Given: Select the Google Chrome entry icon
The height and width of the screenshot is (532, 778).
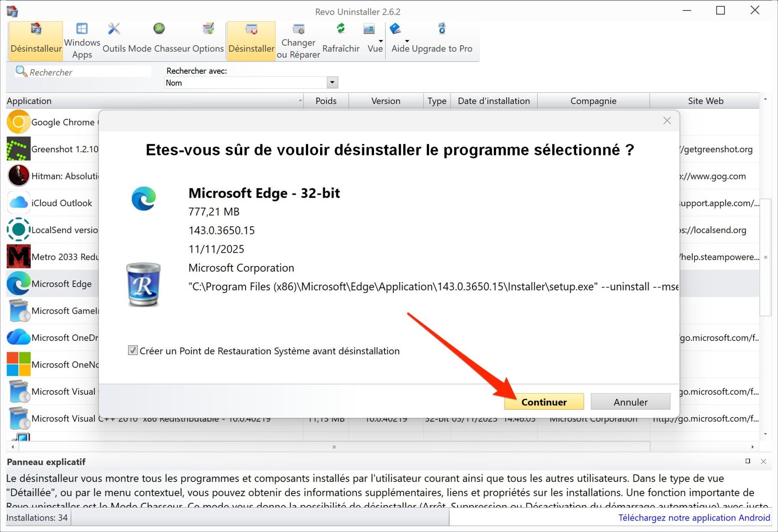Looking at the screenshot, I should point(18,121).
